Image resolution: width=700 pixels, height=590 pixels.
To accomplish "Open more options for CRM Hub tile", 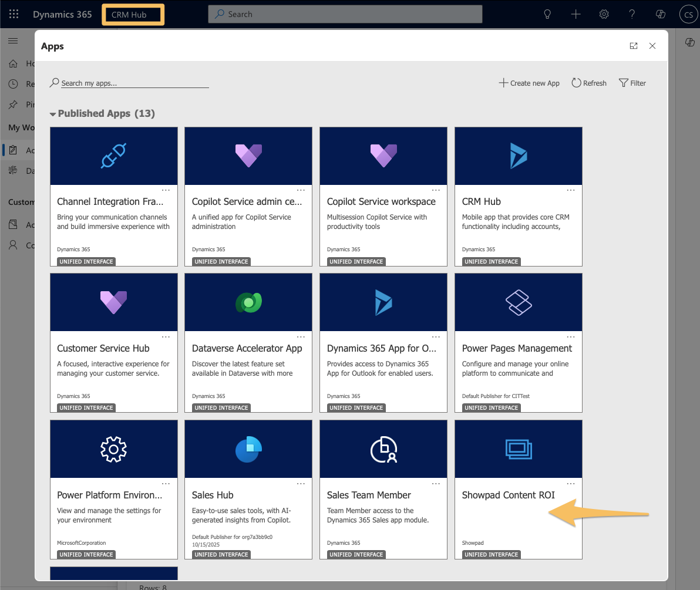I will (x=571, y=190).
